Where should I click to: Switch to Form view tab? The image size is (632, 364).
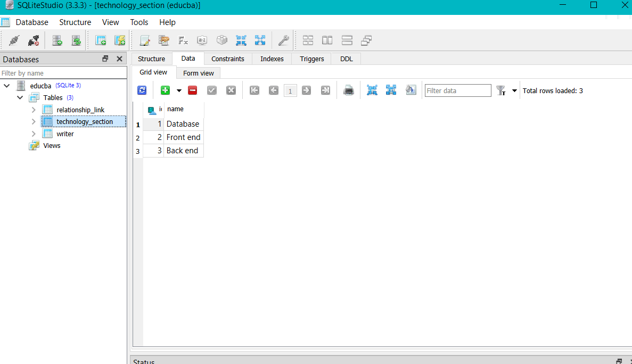click(198, 73)
